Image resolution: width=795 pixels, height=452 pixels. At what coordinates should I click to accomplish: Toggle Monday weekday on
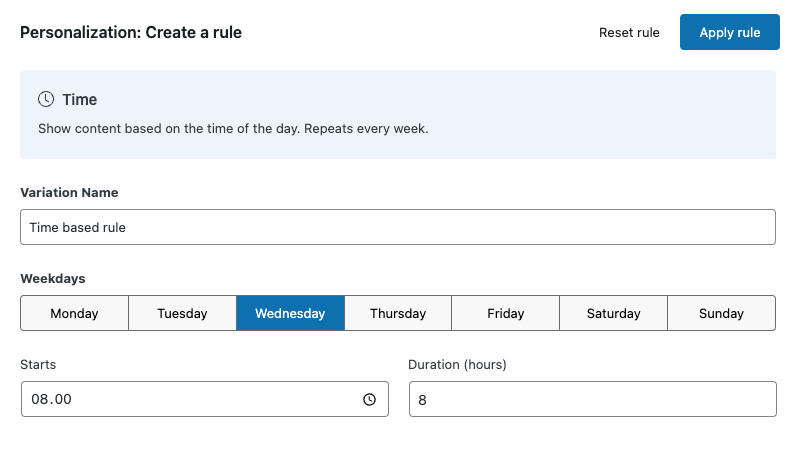(x=74, y=313)
